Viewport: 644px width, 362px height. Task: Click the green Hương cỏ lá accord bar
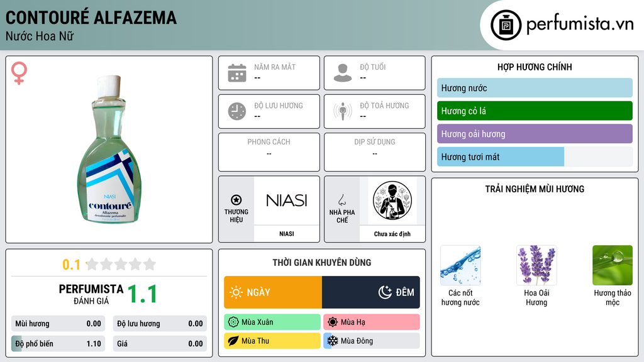[535, 111]
